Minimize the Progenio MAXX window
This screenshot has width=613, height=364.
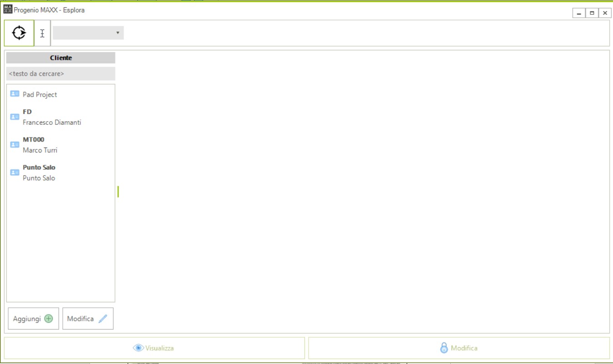[579, 13]
